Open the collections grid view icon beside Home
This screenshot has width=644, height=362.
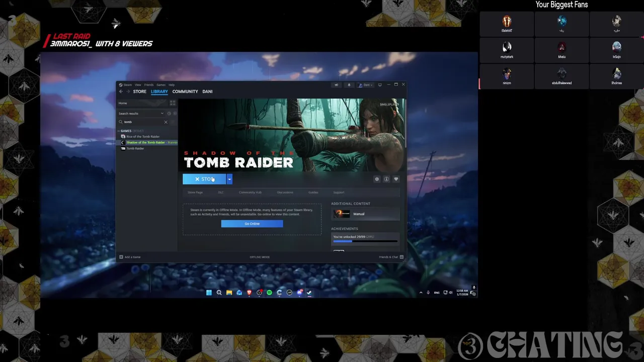pos(173,103)
